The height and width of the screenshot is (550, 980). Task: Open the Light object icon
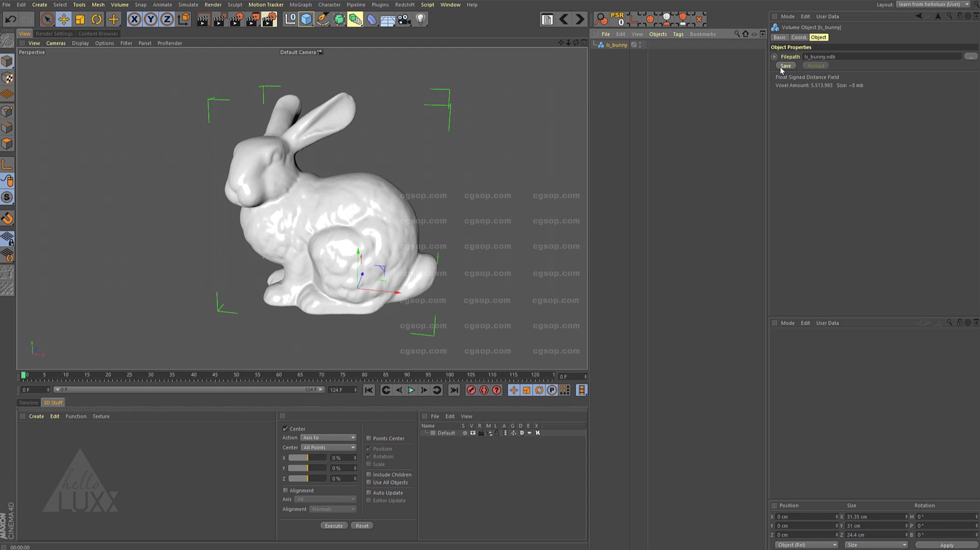coord(420,19)
